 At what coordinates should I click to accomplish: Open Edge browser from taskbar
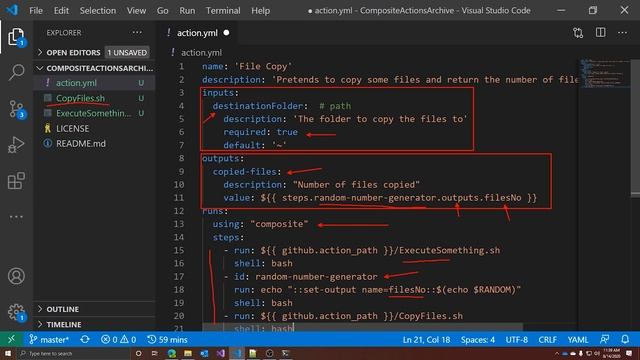pyautogui.click(x=172, y=353)
